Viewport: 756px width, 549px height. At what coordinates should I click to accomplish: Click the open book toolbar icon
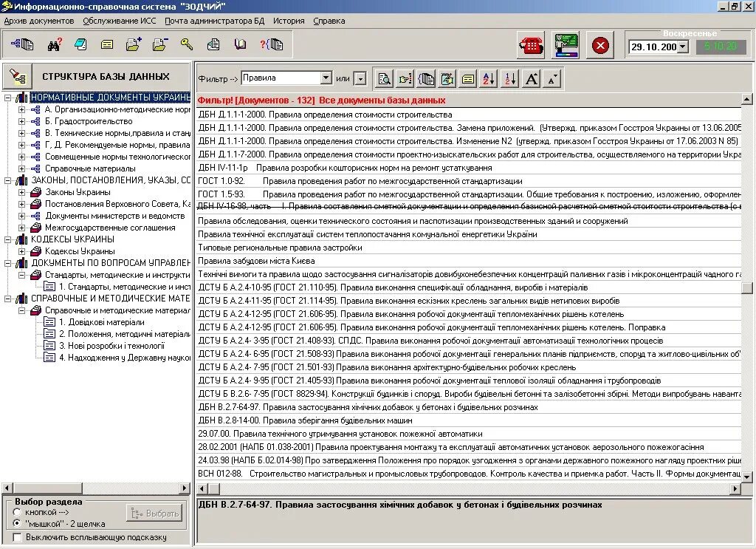(240, 45)
